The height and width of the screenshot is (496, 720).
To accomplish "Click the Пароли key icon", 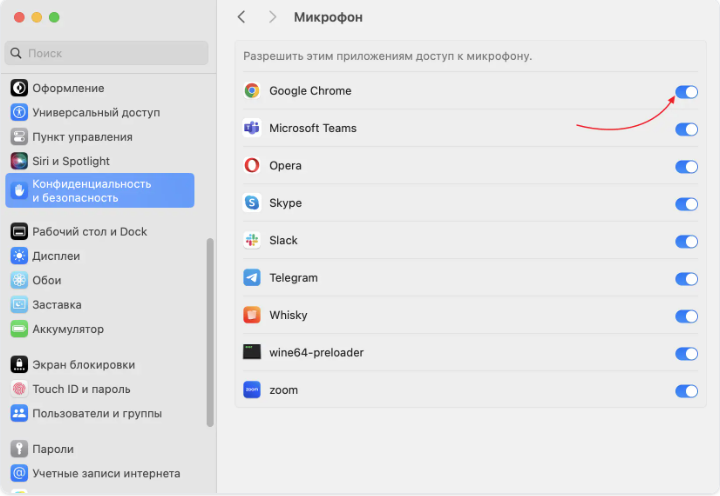I will pos(19,449).
